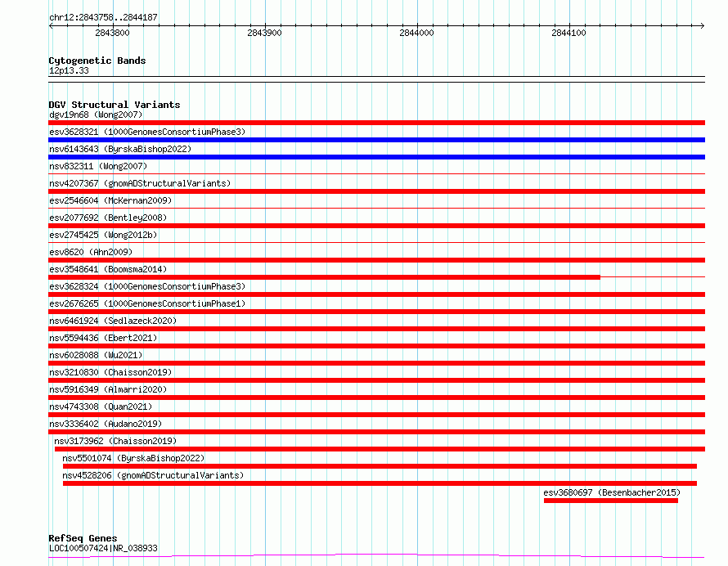
Task: Open LOC100507424|NR_038933 gene label
Action: 103,549
